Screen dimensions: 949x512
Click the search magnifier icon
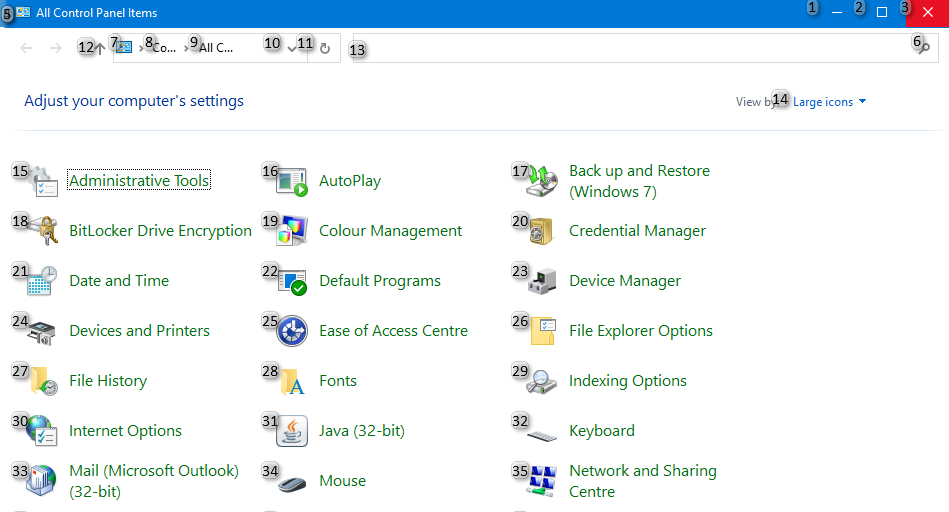click(x=924, y=48)
